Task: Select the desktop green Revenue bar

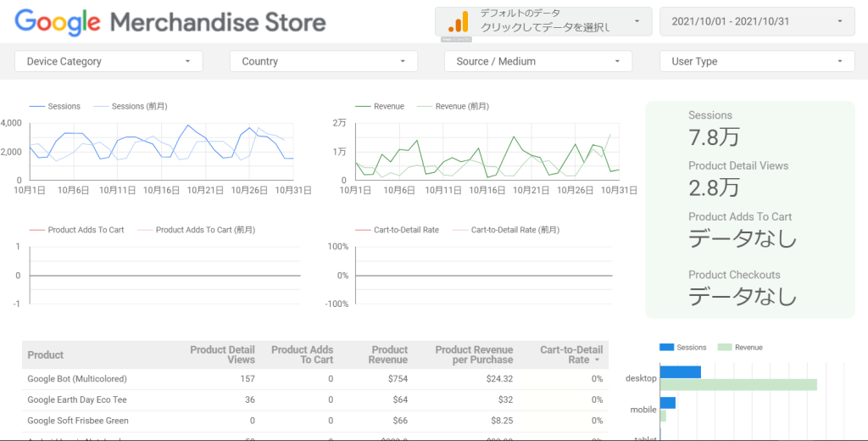Action: 738,384
